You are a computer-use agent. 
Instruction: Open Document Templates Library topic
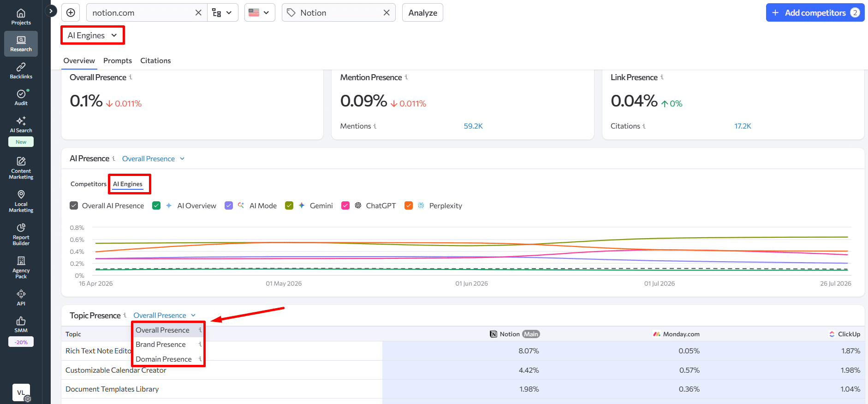[112, 389]
